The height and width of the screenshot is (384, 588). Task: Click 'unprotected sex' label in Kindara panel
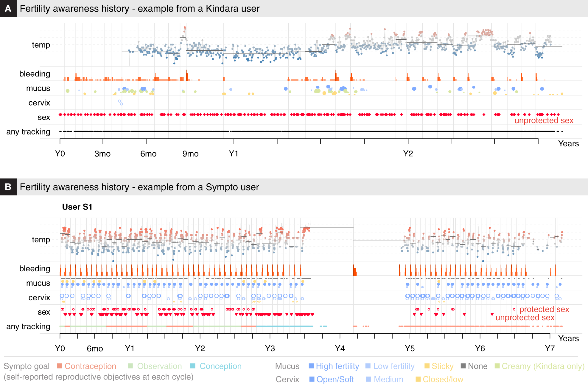[544, 120]
